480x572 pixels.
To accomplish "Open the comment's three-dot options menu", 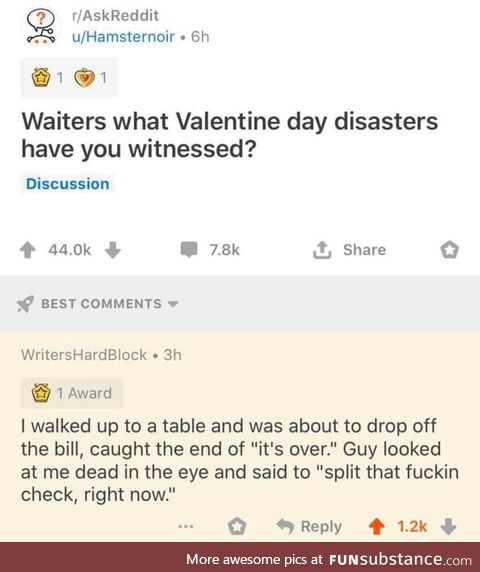I will (x=186, y=526).
